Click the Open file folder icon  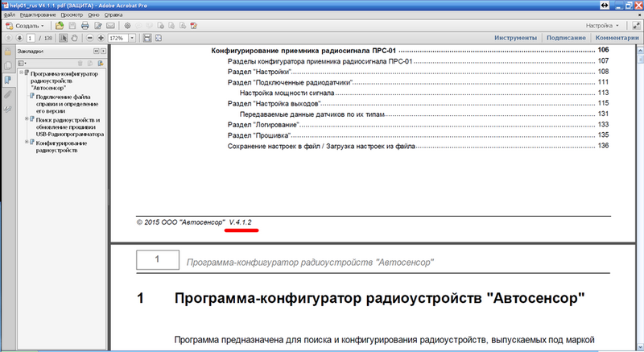(60, 26)
